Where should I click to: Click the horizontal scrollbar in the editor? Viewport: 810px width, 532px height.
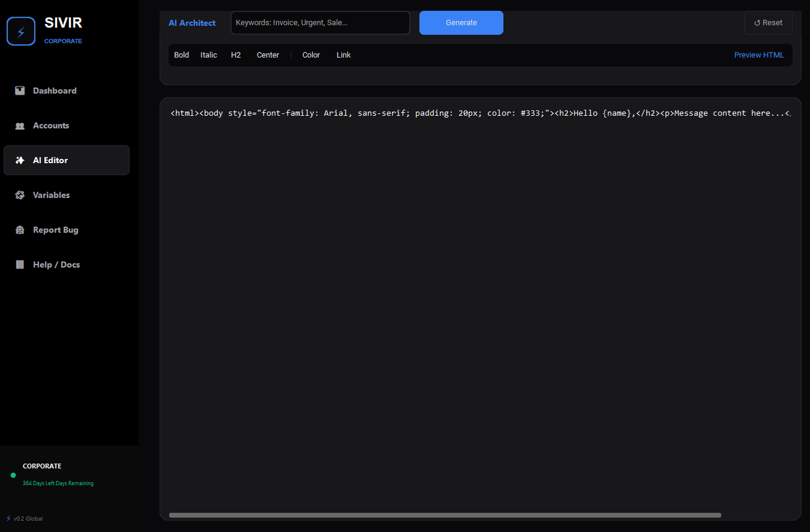tap(445, 516)
